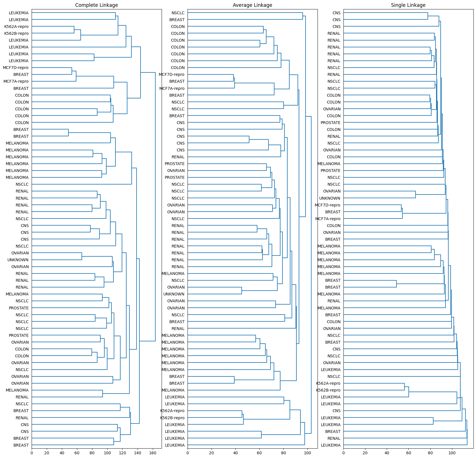
Task: Click the "Complete Linkage" plot title
Action: tap(96, 5)
